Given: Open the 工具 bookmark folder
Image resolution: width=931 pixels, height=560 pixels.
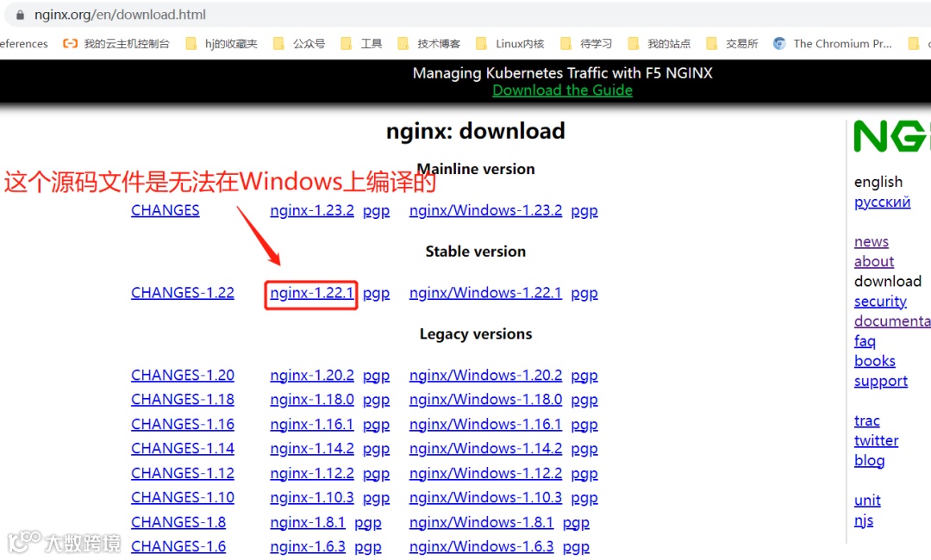Looking at the screenshot, I should pos(361,43).
